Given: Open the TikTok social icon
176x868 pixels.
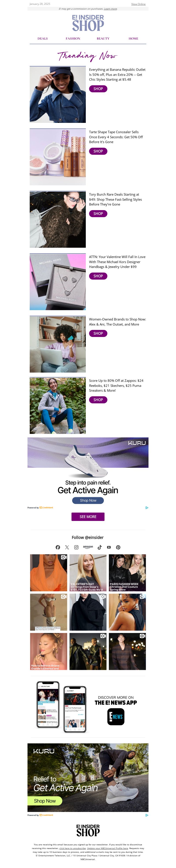Looking at the screenshot, I should (99, 547).
